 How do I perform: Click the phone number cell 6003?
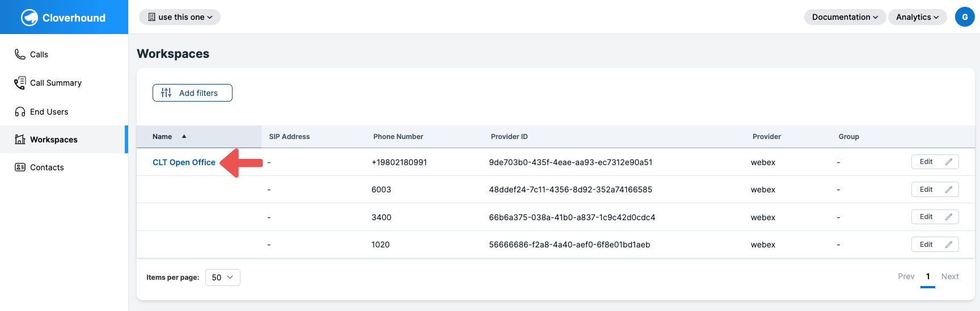[x=381, y=190]
